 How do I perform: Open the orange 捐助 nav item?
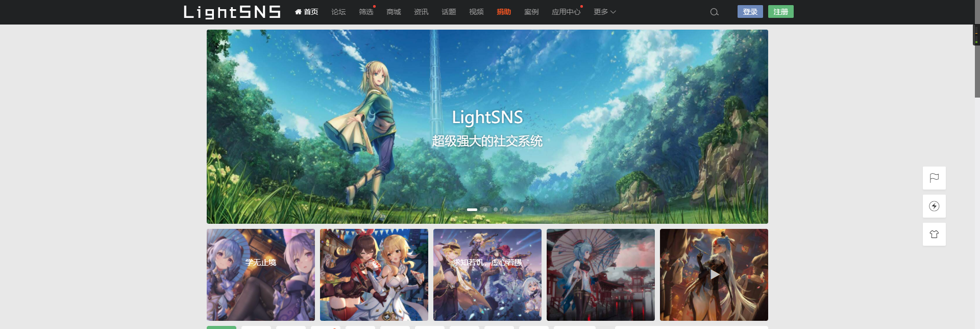(x=504, y=12)
